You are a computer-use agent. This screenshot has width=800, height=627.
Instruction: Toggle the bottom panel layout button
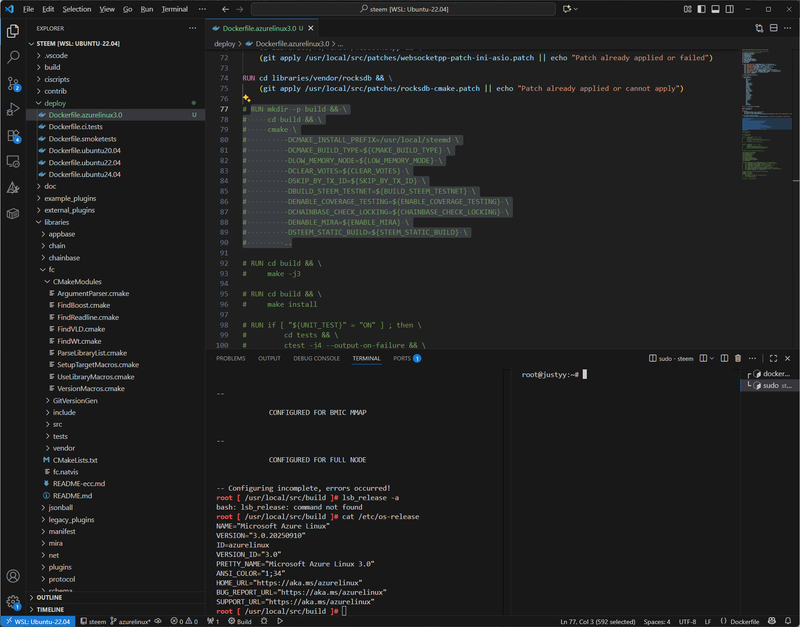[x=716, y=9]
